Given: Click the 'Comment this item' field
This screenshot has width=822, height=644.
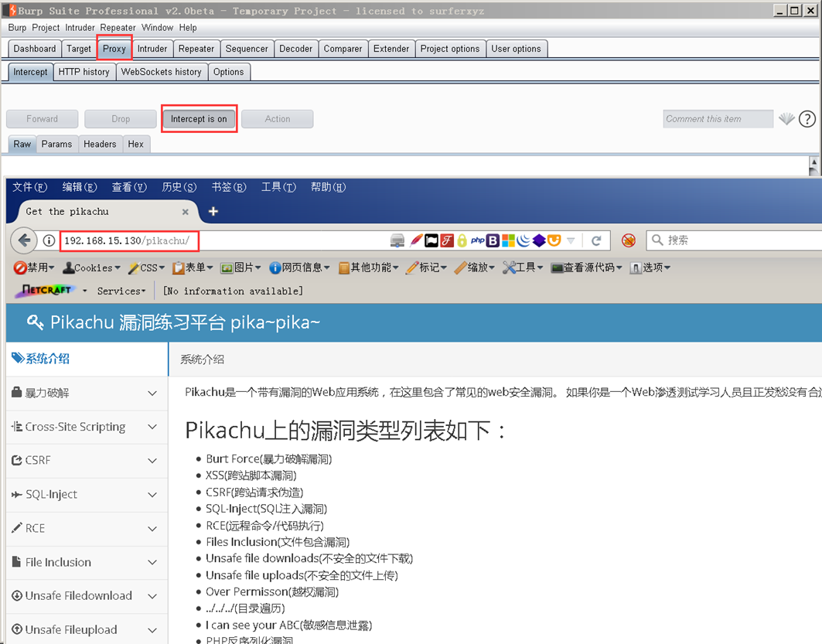Looking at the screenshot, I should point(718,119).
